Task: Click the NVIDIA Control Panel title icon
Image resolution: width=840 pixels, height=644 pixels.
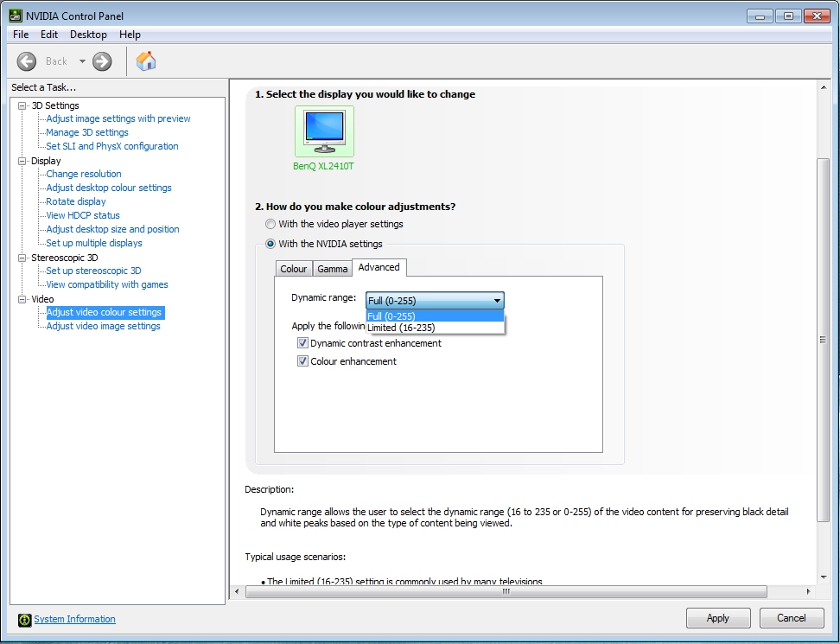Action: [16, 16]
